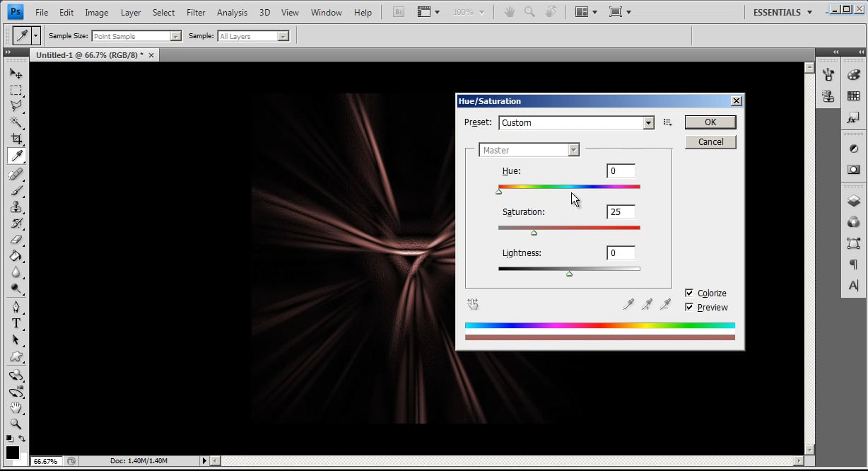868x471 pixels.
Task: Select the Eyedropper tool in the toolbox
Action: point(16,156)
